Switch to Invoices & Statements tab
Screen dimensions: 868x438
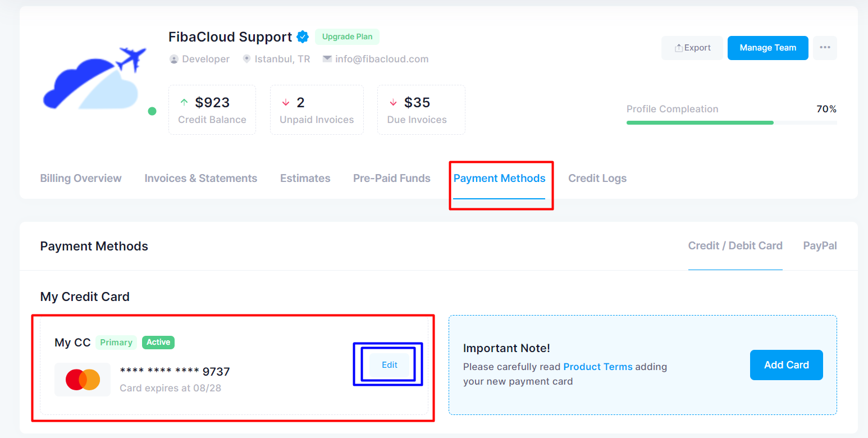click(x=200, y=178)
